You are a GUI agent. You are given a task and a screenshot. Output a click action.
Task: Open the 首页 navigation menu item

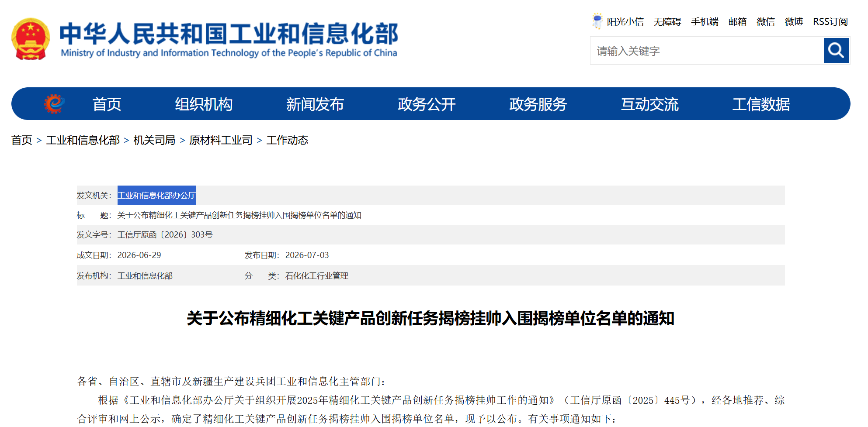pos(107,104)
